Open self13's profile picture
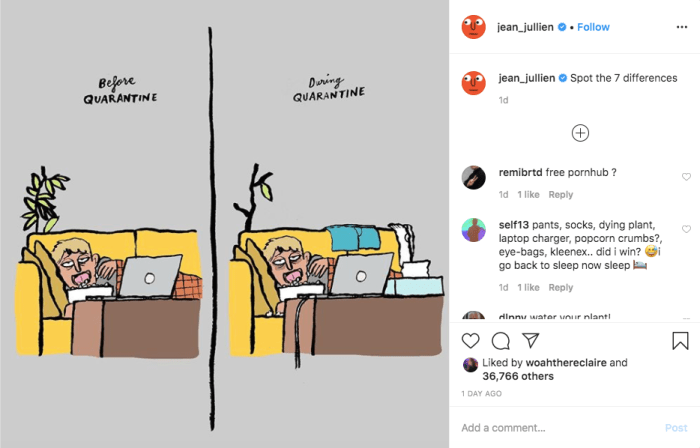The width and height of the screenshot is (700, 448). tap(474, 230)
